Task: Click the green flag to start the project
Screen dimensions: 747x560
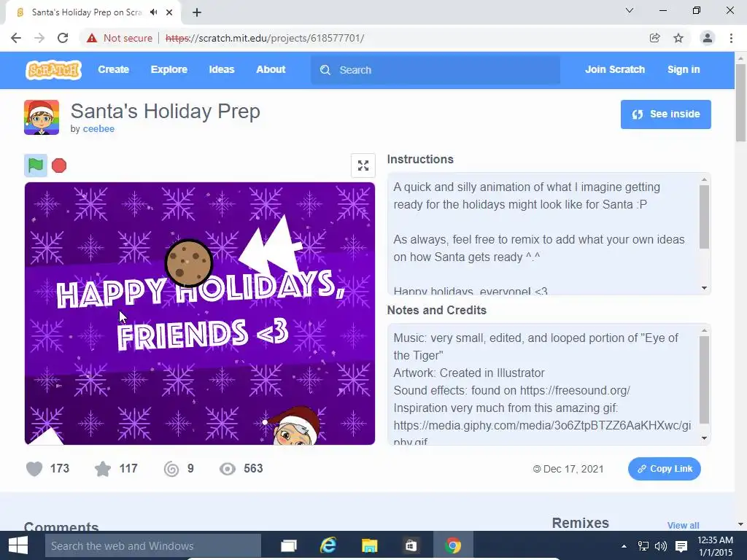Action: pyautogui.click(x=36, y=166)
